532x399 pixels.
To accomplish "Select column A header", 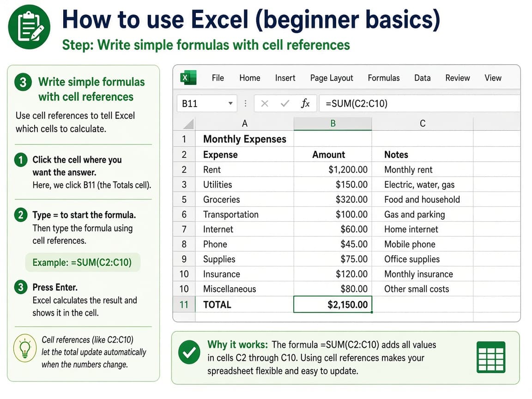I will [x=245, y=123].
